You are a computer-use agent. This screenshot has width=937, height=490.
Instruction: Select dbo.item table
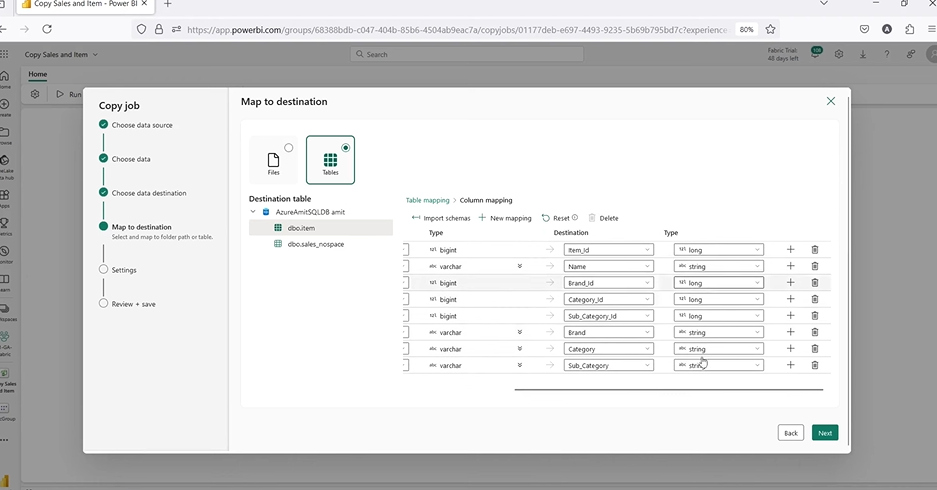tap(321, 228)
